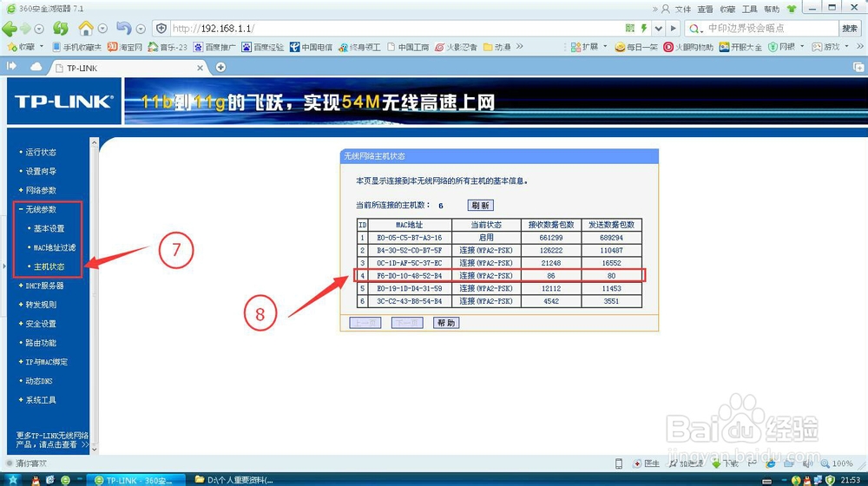Open 路由功能 in the router menu
868x486 pixels.
coord(41,343)
